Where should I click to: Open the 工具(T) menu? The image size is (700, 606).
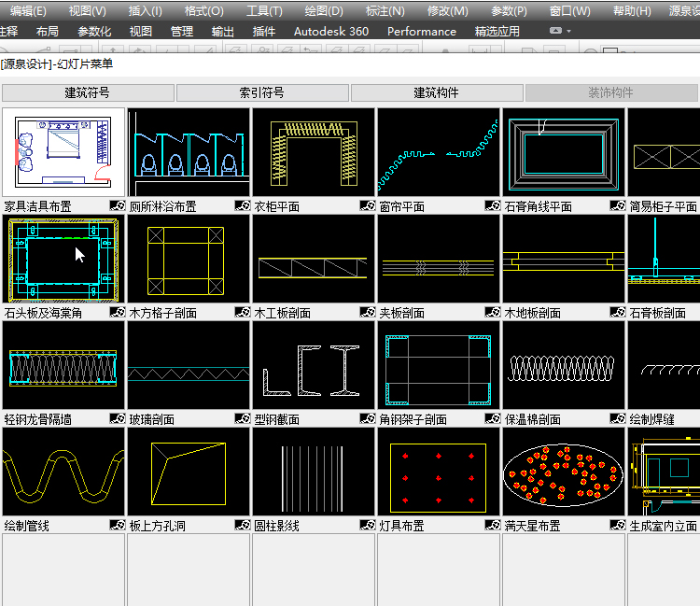(264, 11)
